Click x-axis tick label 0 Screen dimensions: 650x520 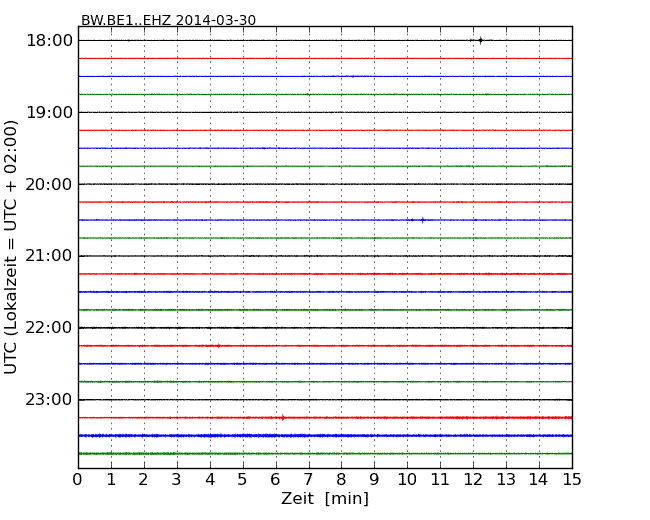click(78, 479)
